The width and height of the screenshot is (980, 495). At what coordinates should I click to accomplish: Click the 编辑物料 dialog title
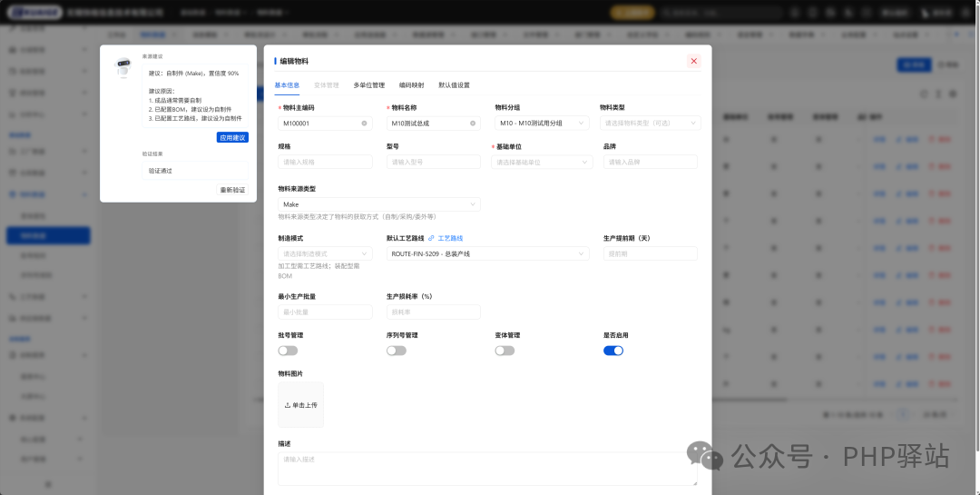294,62
